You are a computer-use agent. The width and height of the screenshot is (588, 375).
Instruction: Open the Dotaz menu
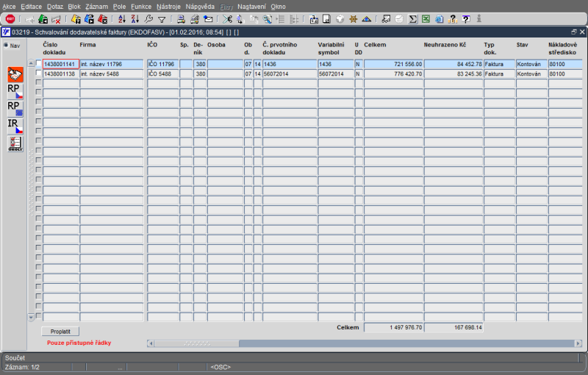coord(54,7)
